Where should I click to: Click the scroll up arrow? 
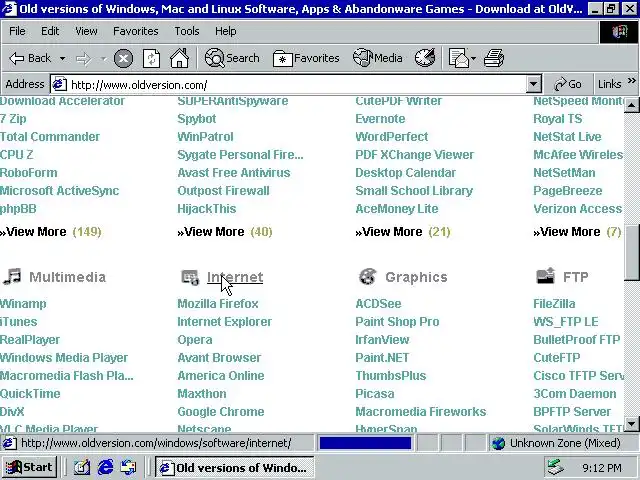(631, 105)
